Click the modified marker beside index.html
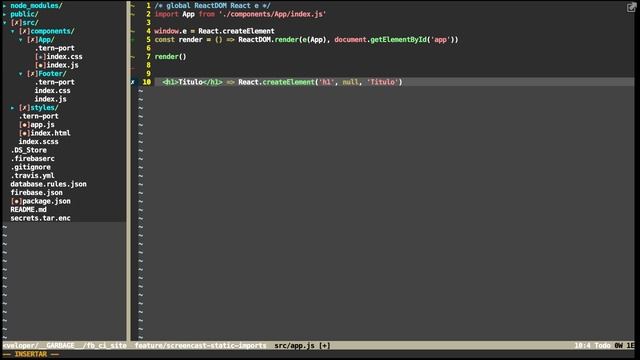Viewport: 640px width, 360px height. pyautogui.click(x=24, y=133)
